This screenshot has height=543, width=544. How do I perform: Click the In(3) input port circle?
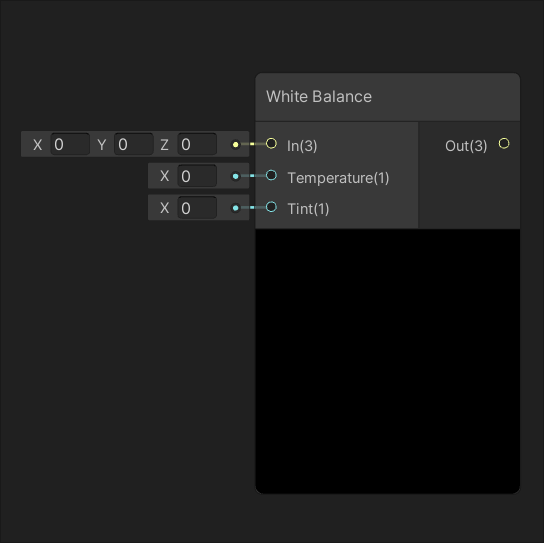271,144
